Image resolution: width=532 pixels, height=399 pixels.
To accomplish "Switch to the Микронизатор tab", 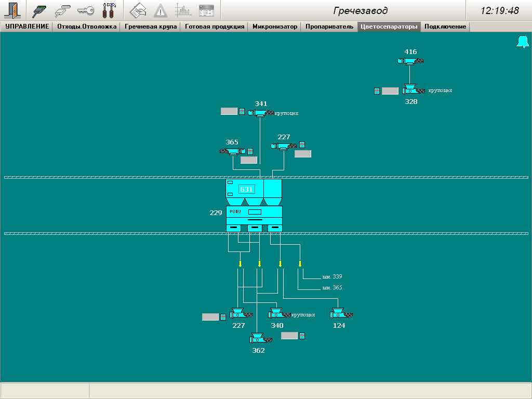I will coord(275,26).
